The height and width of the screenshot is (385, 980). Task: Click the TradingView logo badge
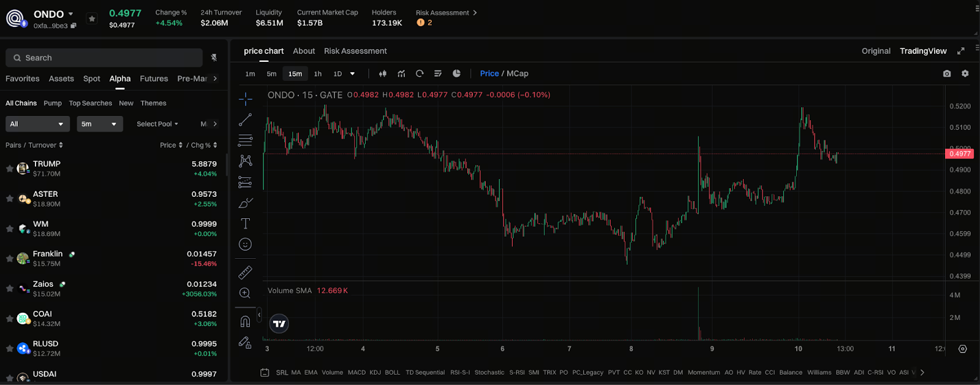point(279,324)
